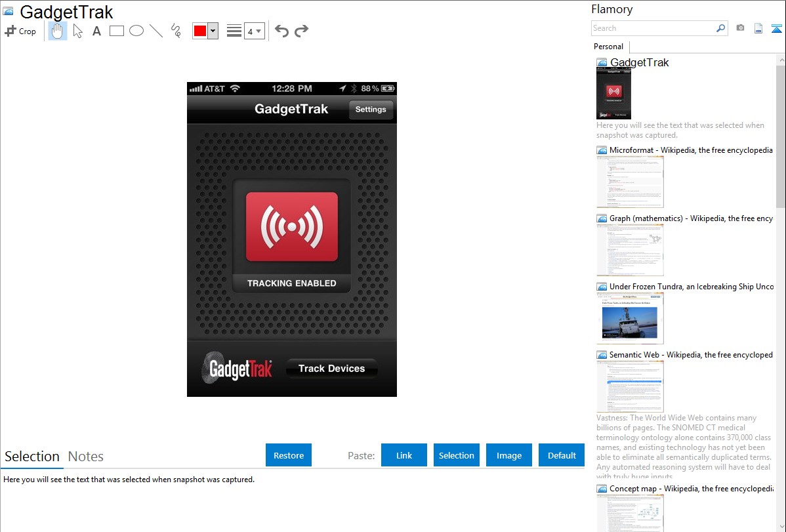Click the line thickness icon
The image size is (786, 532).
point(234,31)
